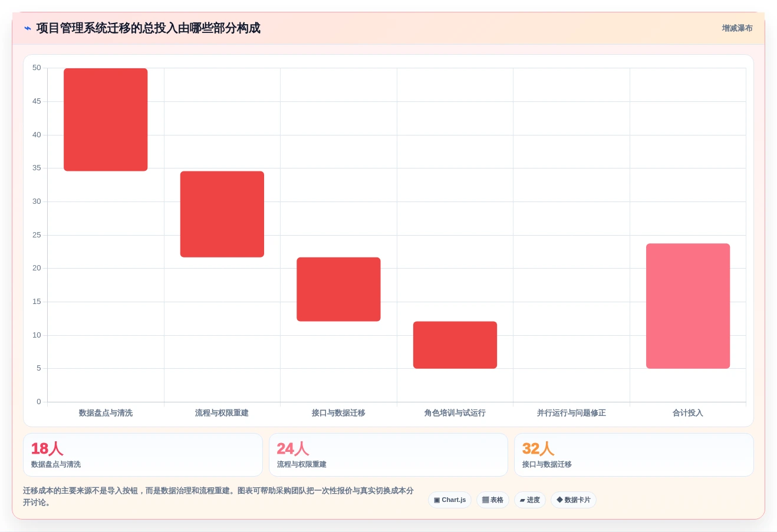The width and height of the screenshot is (777, 532).
Task: Click the 增减瀑布 label in header
Action: (x=737, y=28)
